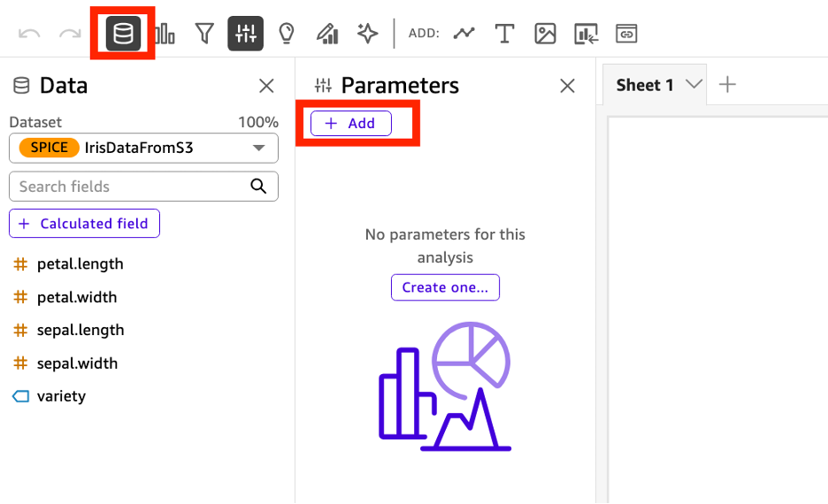Viewport: 828px width, 504px height.
Task: Open the Sheet 1 tab chevron menu
Action: click(694, 85)
